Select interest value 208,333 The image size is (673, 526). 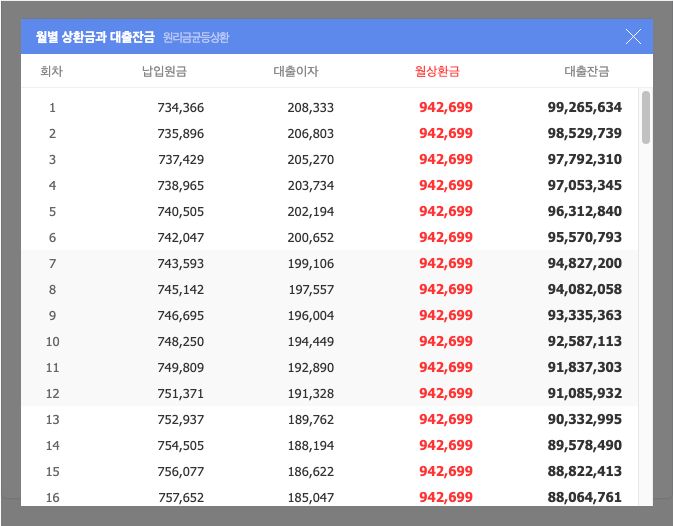[311, 107]
